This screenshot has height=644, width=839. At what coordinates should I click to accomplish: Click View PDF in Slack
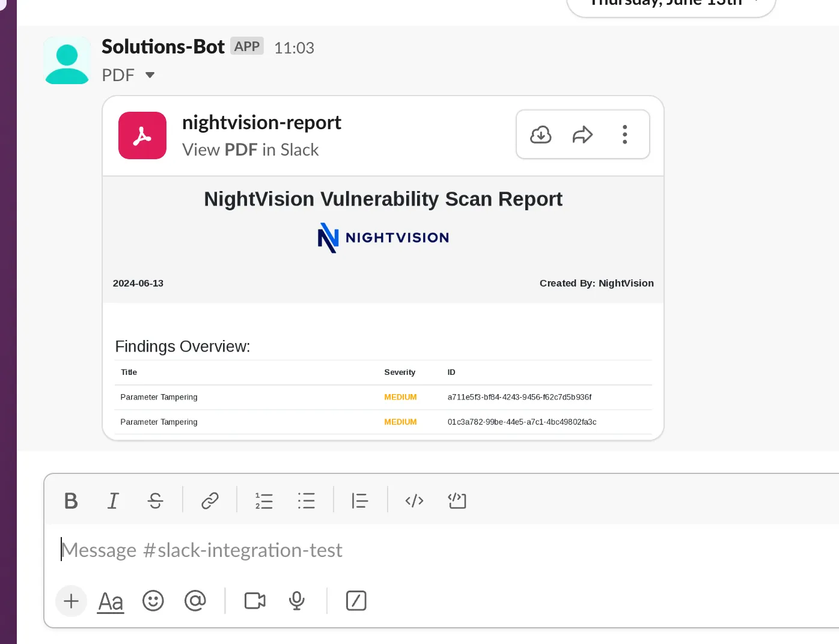pyautogui.click(x=250, y=150)
